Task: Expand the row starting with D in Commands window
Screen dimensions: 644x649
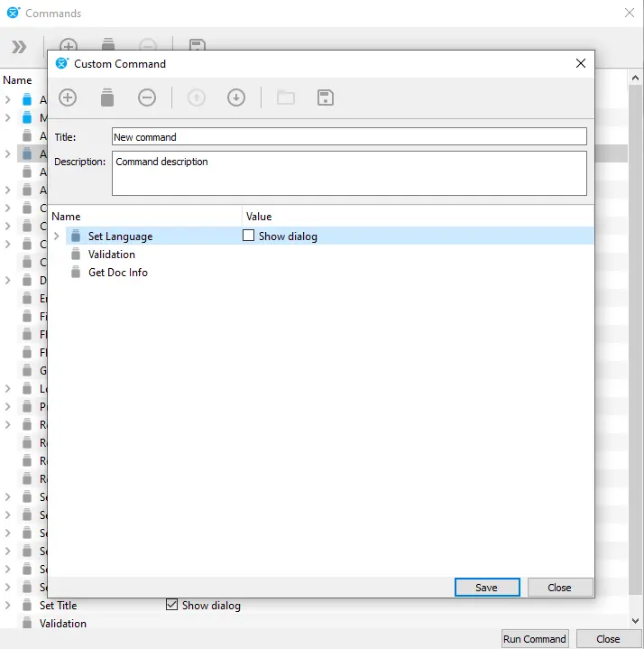Action: 8,280
